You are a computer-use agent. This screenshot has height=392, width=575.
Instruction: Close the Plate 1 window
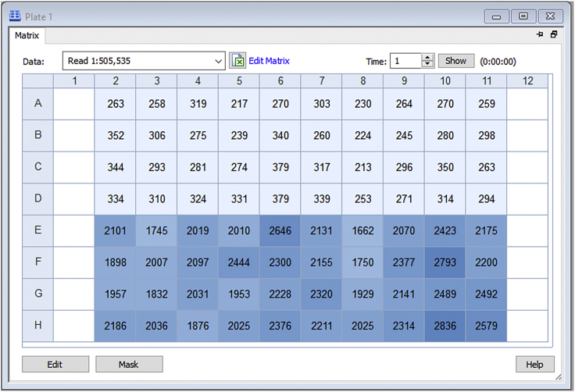[551, 16]
